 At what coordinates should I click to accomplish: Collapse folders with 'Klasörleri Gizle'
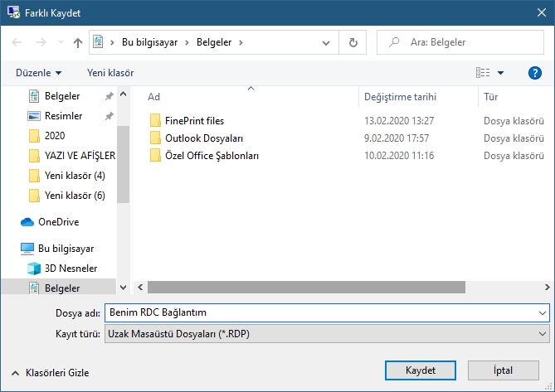click(51, 373)
